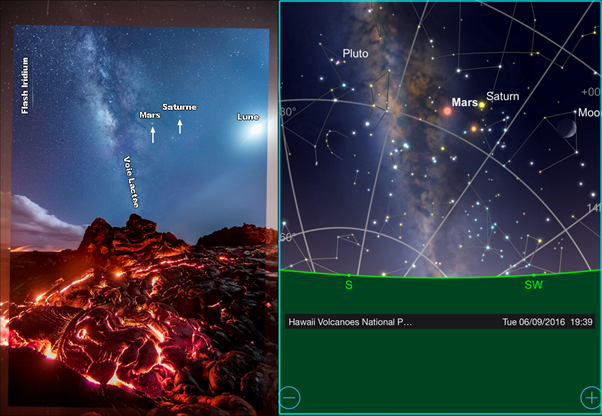Screen dimensions: 602x416
Task: Tap the Moon in the sky map
Action: tap(567, 128)
